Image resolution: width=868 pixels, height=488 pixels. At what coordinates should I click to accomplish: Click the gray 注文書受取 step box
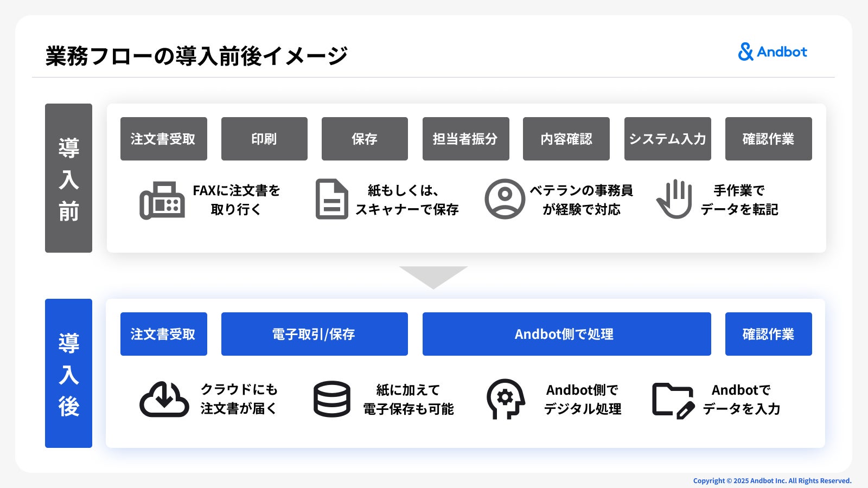(x=164, y=139)
